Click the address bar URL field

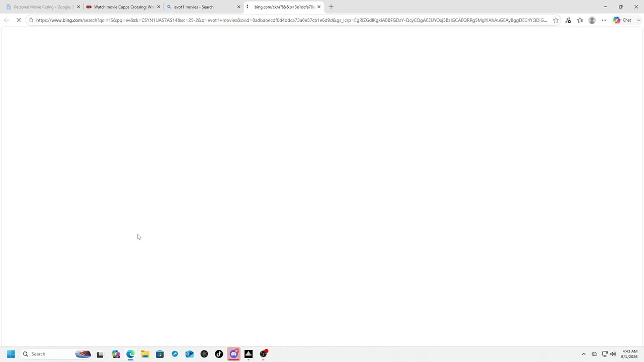click(291, 20)
